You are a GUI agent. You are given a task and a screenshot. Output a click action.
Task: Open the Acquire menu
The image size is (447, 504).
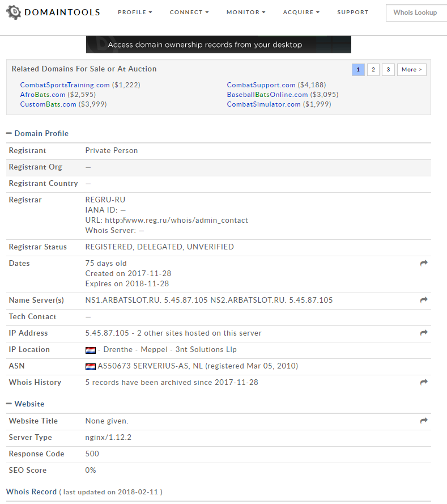(301, 12)
